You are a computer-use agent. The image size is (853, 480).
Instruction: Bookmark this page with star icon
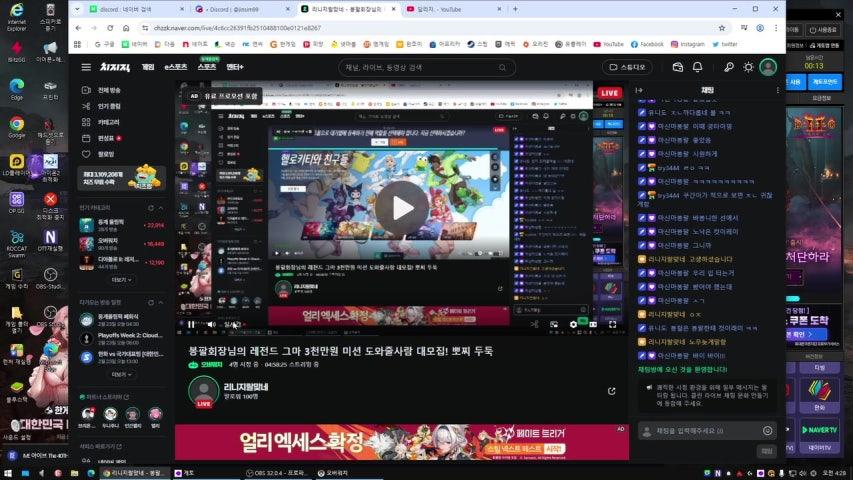point(722,28)
